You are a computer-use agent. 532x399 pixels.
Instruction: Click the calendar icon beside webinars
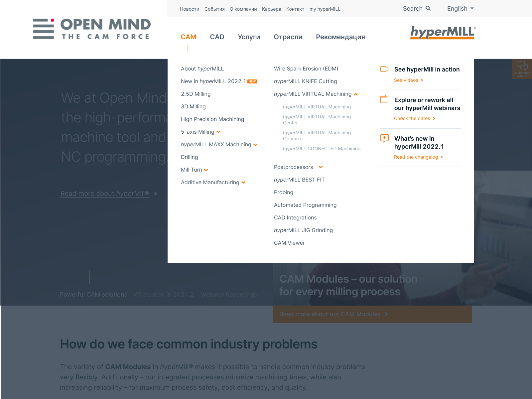[x=384, y=99]
